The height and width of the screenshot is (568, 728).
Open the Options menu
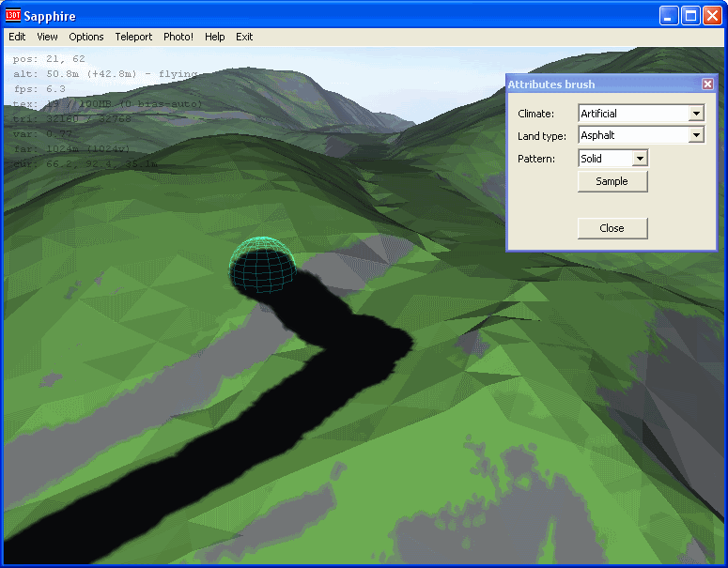pyautogui.click(x=86, y=37)
